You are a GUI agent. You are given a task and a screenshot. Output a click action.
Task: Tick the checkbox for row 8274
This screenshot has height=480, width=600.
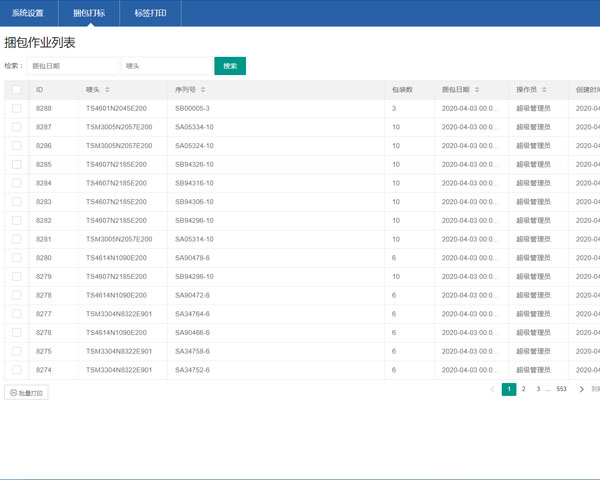[16, 370]
